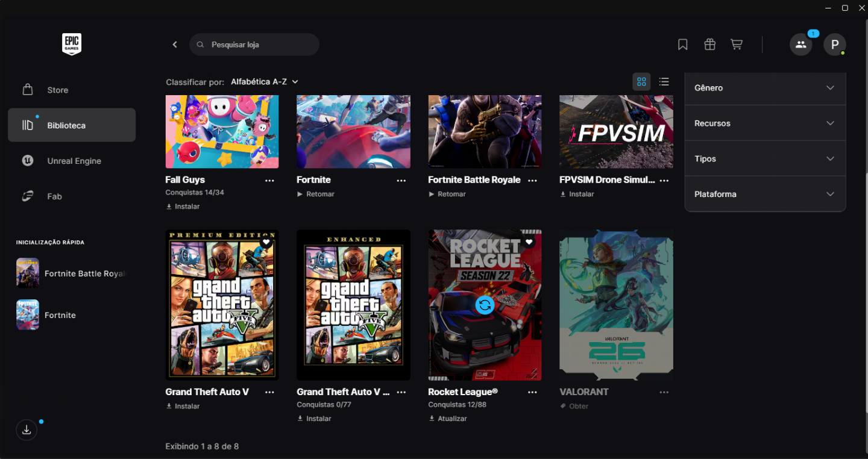Screen dimensions: 868x459
Task: Expand the Tipos filter
Action: (765, 159)
